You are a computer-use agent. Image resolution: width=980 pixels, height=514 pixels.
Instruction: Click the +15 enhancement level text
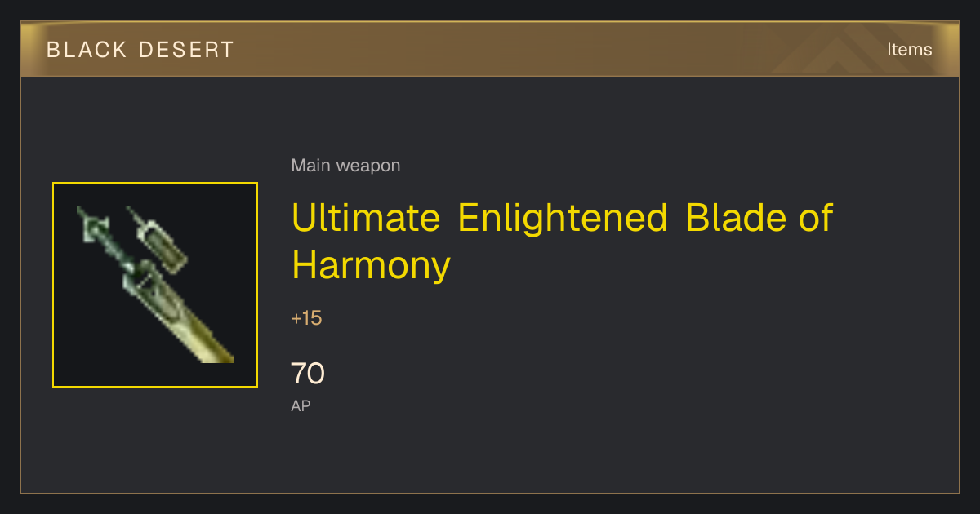coord(306,318)
